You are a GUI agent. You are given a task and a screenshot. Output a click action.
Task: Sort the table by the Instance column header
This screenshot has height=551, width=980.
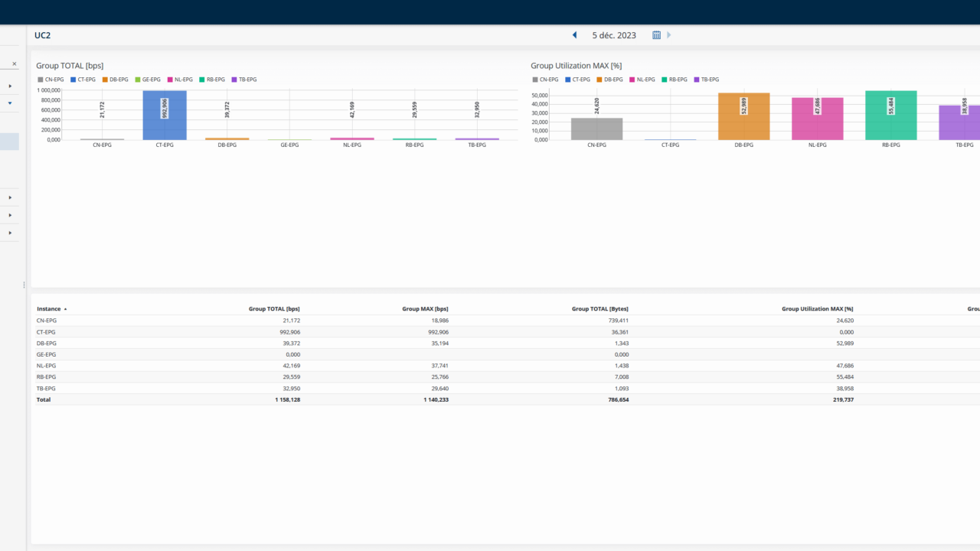click(49, 309)
